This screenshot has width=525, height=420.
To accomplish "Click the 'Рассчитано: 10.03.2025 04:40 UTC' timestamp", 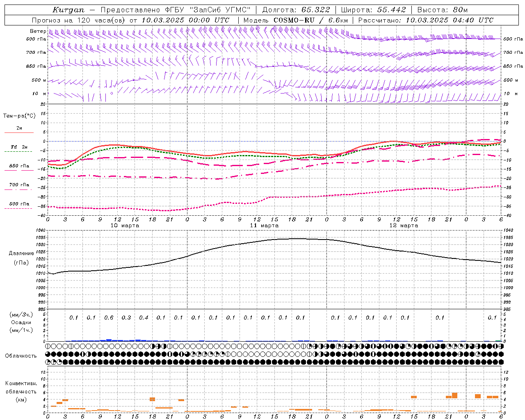I will 426,20.
